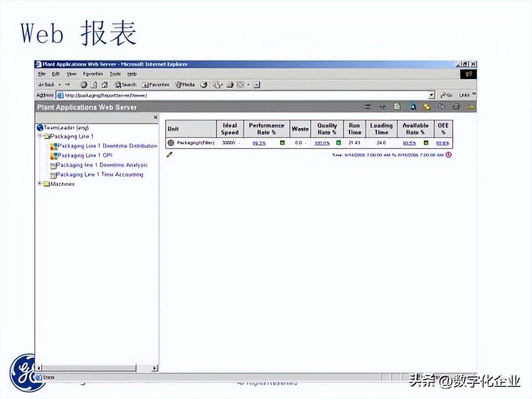The image size is (532, 399).
Task: Expand the Links toolbar chevron
Action: [x=474, y=94]
